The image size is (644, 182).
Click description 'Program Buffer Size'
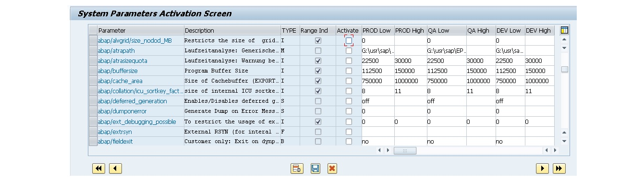pyautogui.click(x=216, y=71)
